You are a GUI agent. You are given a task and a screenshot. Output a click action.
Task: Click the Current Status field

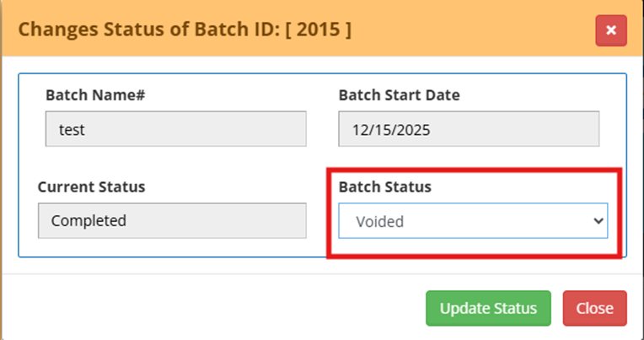pyautogui.click(x=172, y=221)
